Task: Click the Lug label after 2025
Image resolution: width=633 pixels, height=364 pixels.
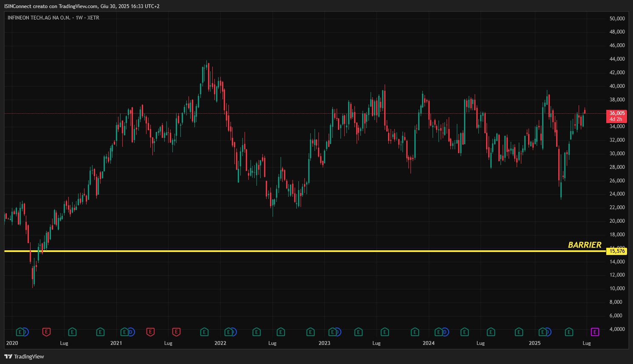Action: (x=587, y=343)
